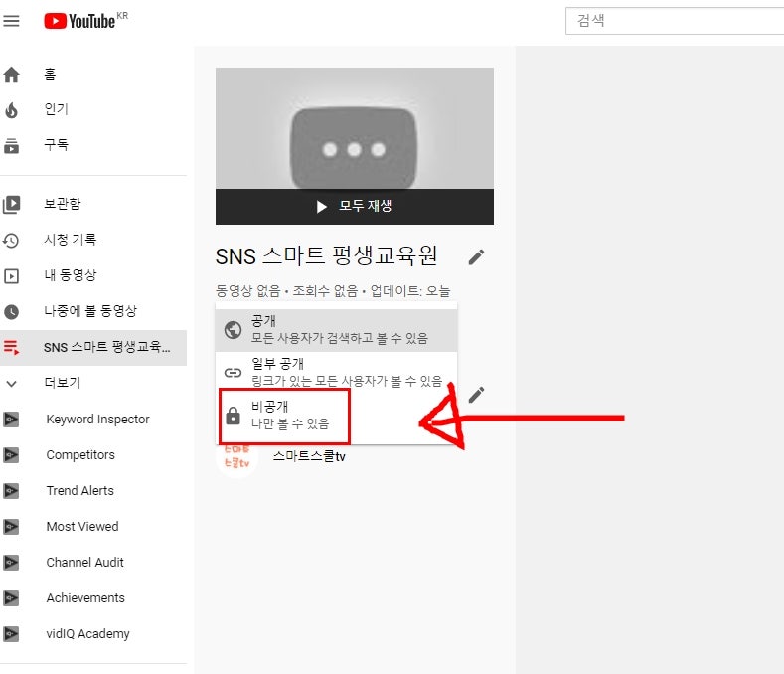Screen dimensions: 784x674
Task: Click the Competitors icon
Action: pos(11,455)
